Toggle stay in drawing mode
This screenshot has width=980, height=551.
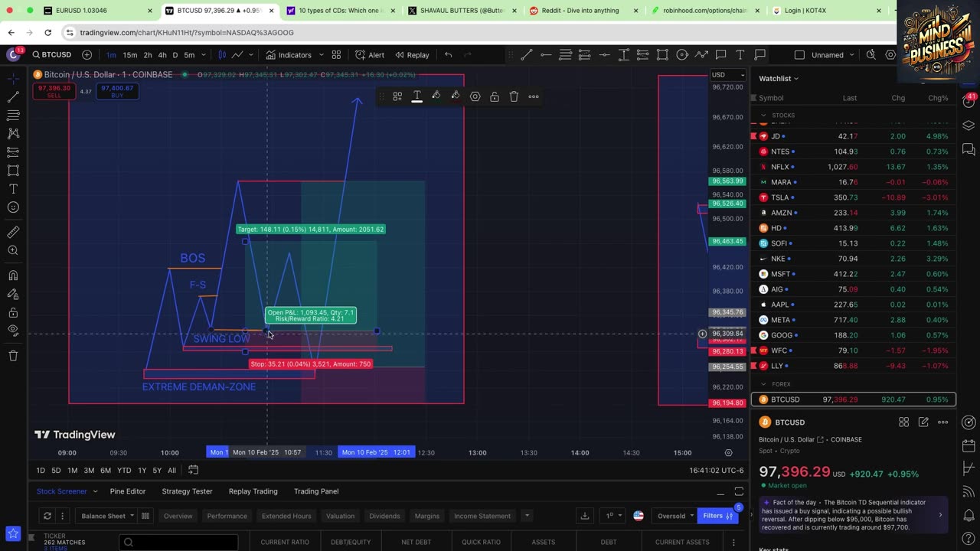click(x=13, y=294)
